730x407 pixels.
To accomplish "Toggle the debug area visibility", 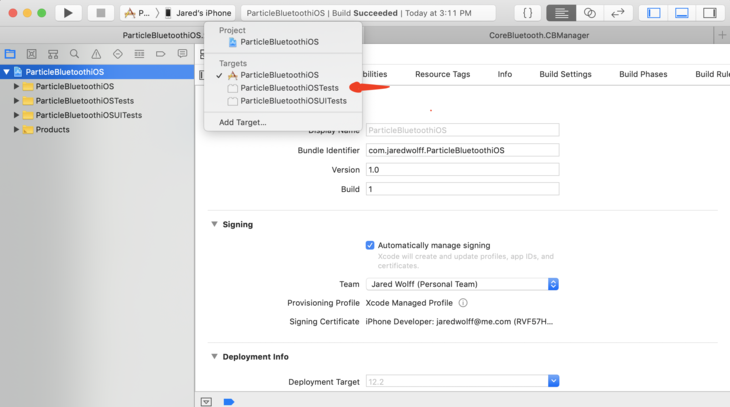I will pyautogui.click(x=682, y=13).
